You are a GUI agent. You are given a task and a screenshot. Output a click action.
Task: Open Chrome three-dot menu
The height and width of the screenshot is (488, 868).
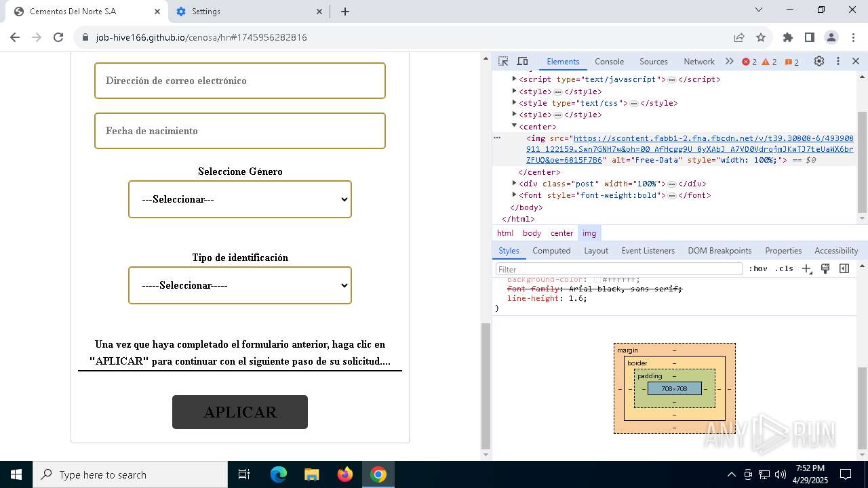[853, 37]
